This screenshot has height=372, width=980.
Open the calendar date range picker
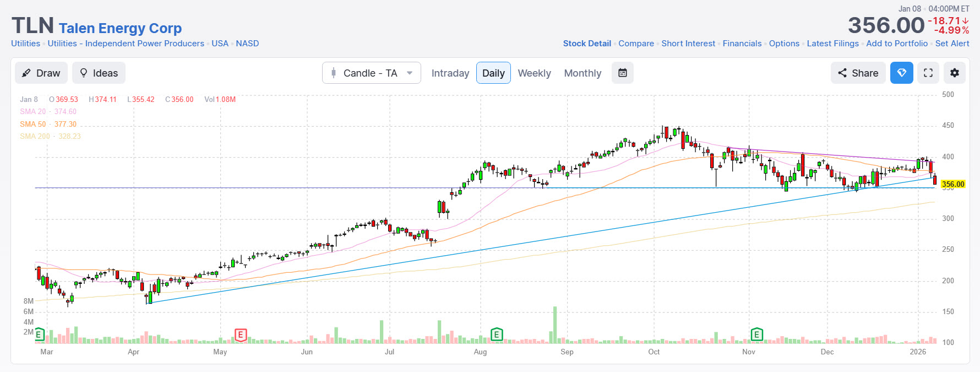click(622, 73)
